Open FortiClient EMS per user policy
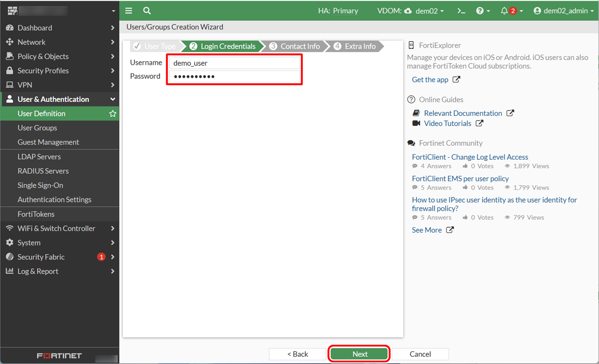Screen dimensions: 599x364 tap(460, 179)
